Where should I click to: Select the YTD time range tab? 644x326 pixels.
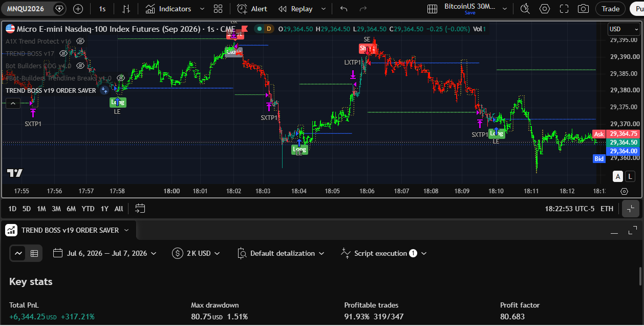(x=88, y=209)
